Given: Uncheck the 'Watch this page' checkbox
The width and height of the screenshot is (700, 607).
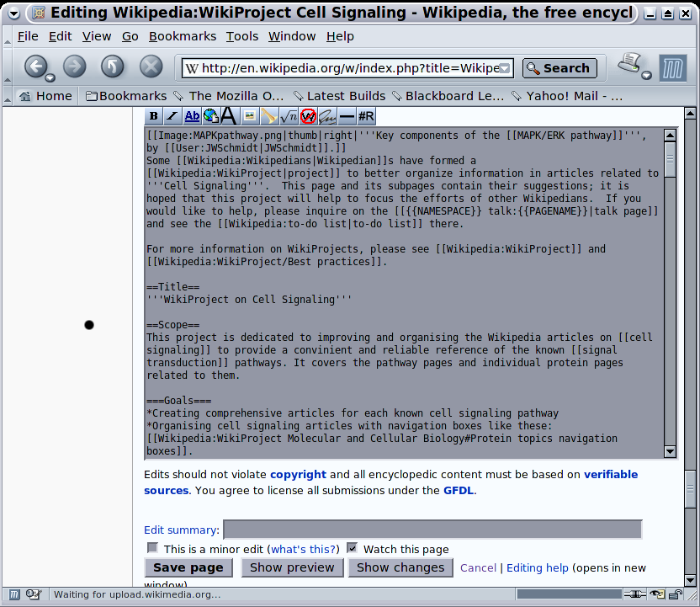Looking at the screenshot, I should [353, 547].
